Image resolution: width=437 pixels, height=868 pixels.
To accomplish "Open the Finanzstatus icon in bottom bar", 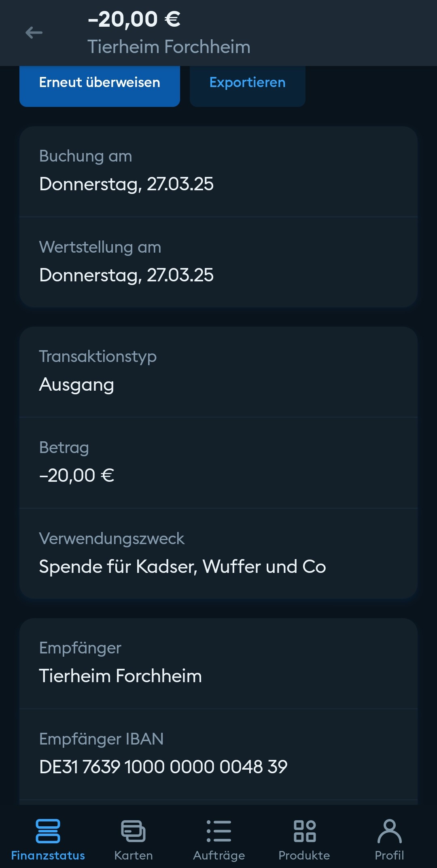I will pyautogui.click(x=48, y=831).
